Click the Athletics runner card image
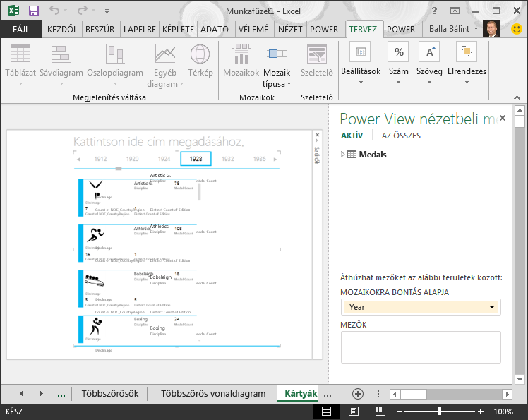 pyautogui.click(x=95, y=236)
